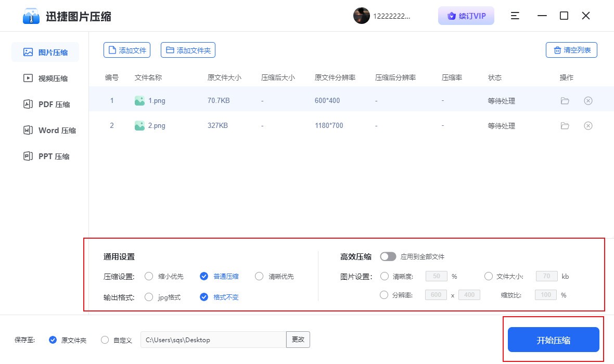Click the 缩放比 percentage input field
Viewport: 614px width, 364px height.
tap(546, 295)
